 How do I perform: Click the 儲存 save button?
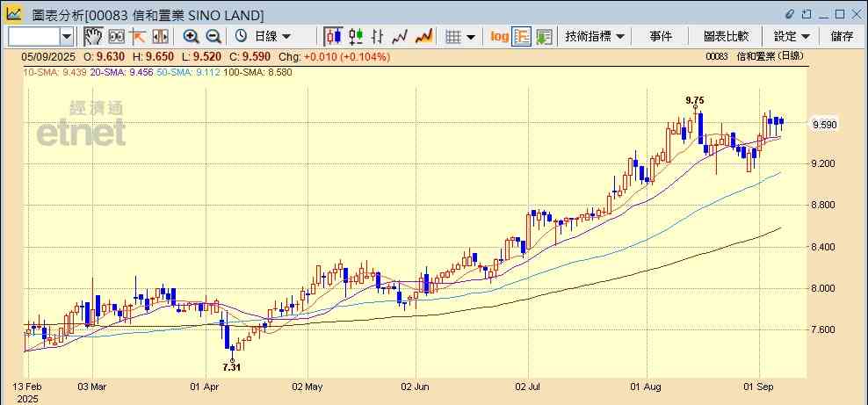(842, 37)
